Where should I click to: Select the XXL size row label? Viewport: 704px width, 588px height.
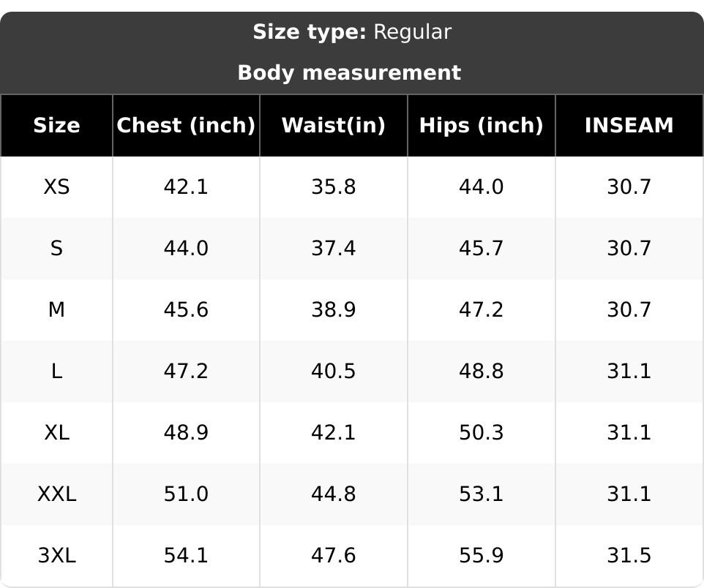click(56, 494)
